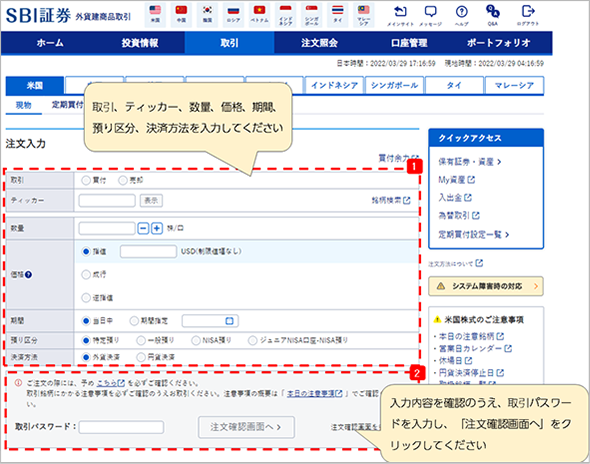Select the 一般預り radio button
Screen dimensions: 590x464
(141, 341)
